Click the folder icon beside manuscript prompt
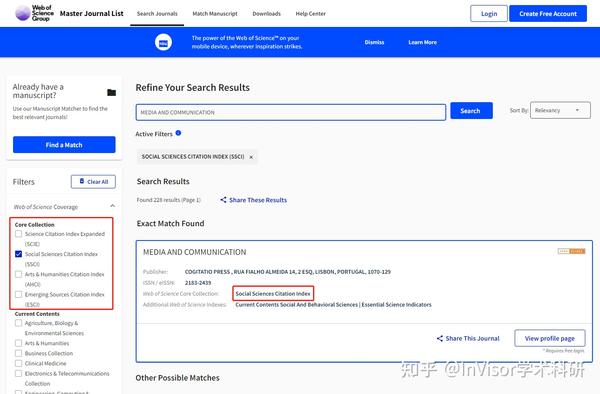Viewport: 600px width, 394px height. pyautogui.click(x=111, y=93)
